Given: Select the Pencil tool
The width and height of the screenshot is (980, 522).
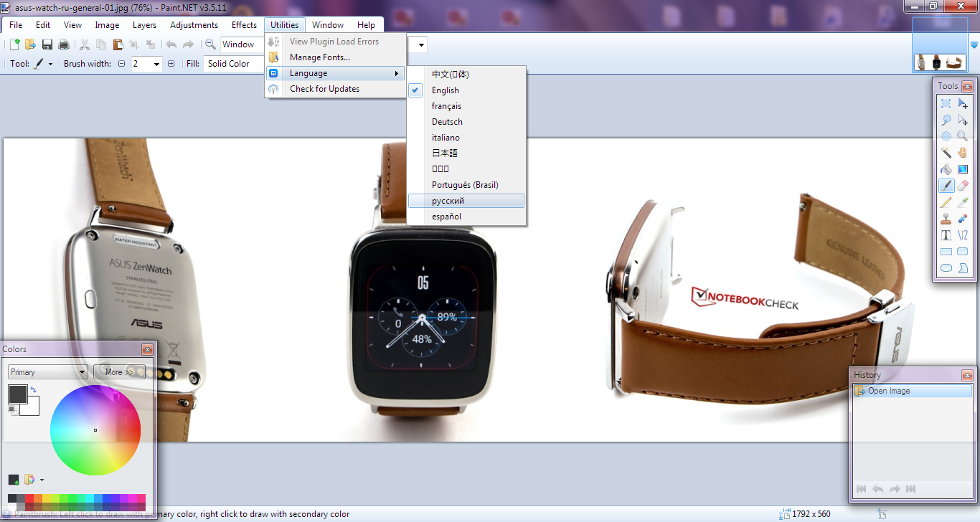Looking at the screenshot, I should [946, 202].
